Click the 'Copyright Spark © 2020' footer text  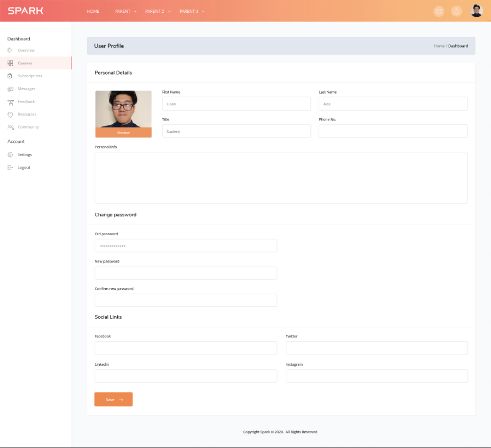click(263, 432)
